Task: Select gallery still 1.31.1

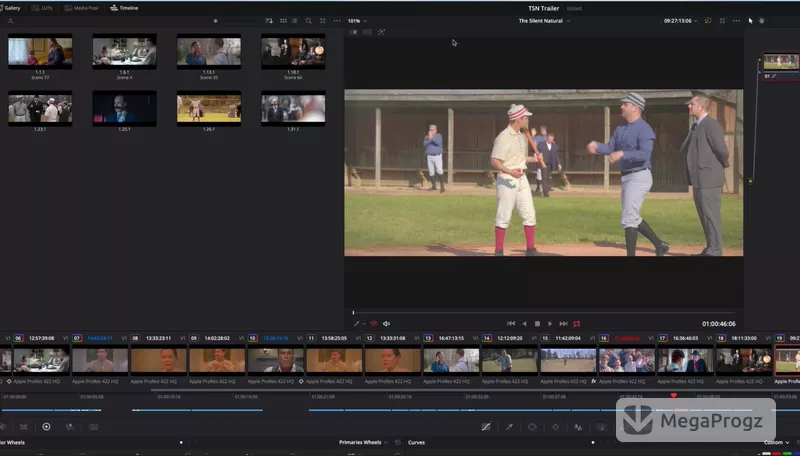Action: [x=293, y=109]
